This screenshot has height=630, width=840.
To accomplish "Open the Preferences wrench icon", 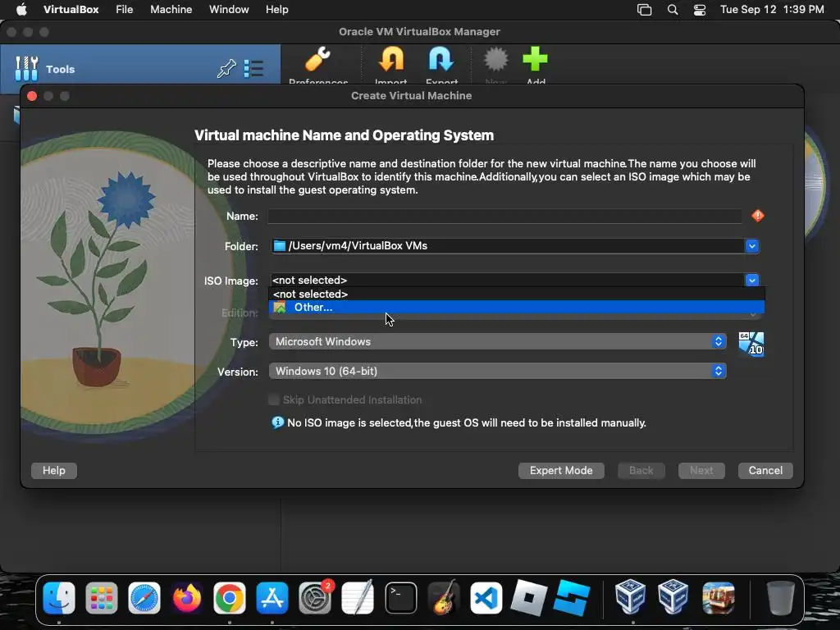I will tap(317, 59).
